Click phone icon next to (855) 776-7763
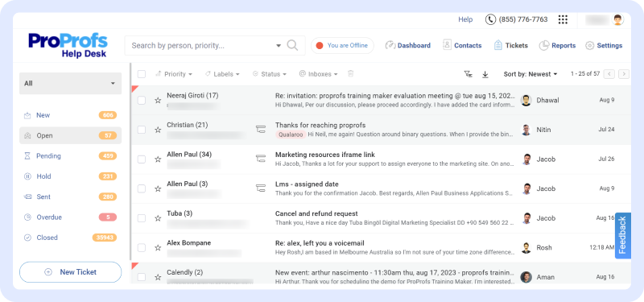Screen dimensions: 644x302 tap(490, 19)
